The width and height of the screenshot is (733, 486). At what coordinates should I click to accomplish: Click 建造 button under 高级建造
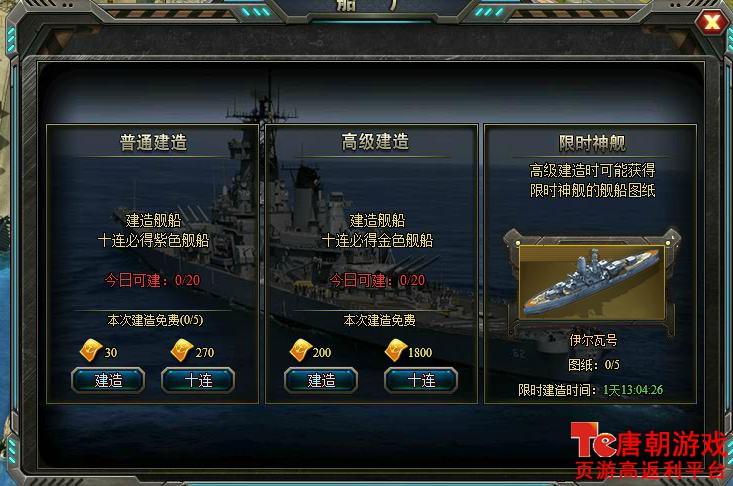[321, 380]
